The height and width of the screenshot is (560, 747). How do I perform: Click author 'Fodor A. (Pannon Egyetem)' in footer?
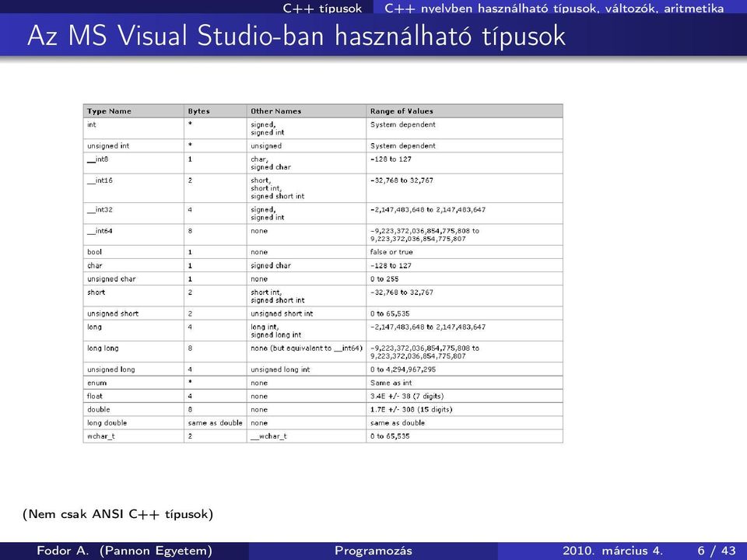click(x=124, y=551)
